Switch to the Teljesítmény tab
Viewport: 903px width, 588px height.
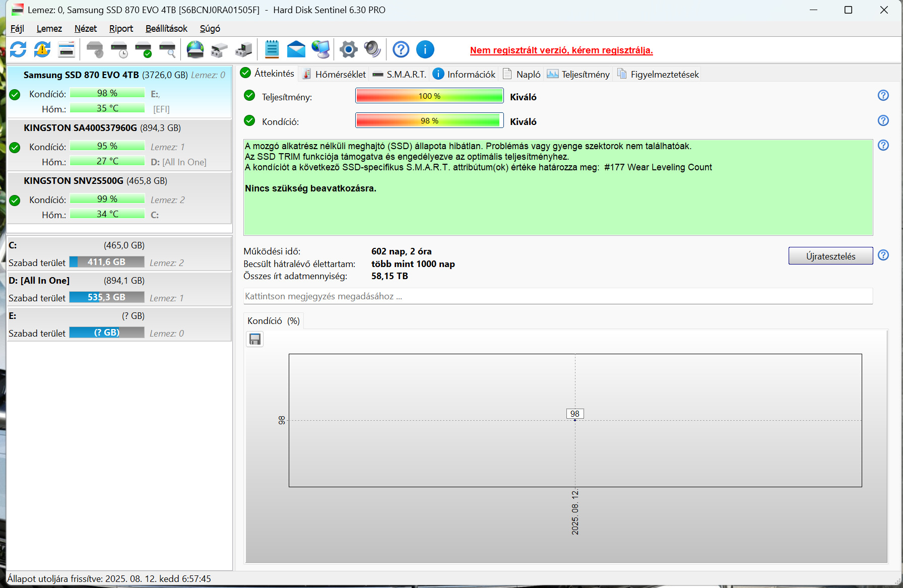(578, 74)
